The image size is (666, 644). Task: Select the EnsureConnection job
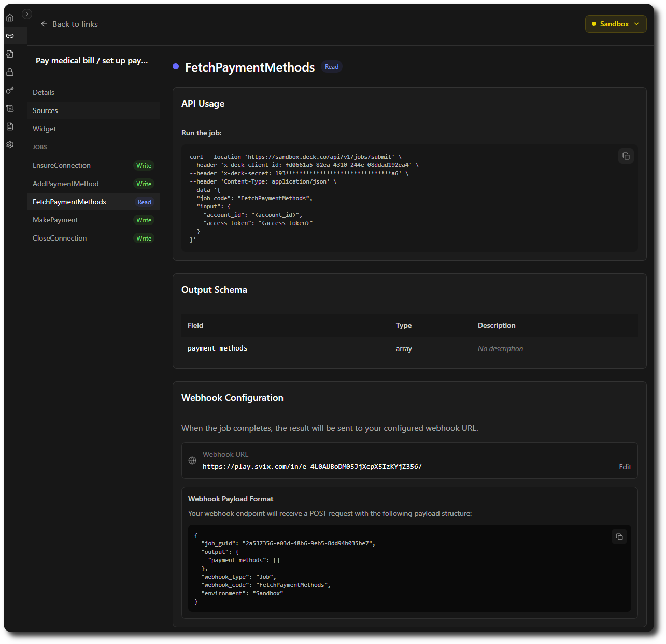point(93,165)
